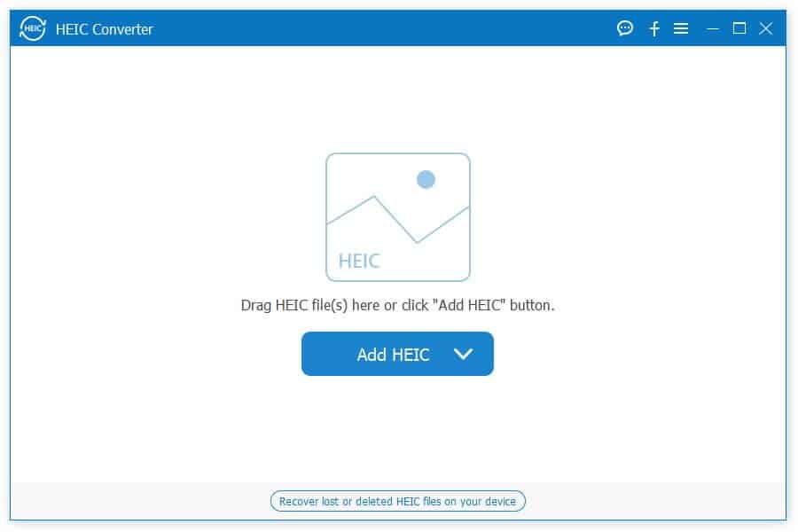Open the Recover lost or deleted HEIC files link
Viewport: 798px width, 532px height.
pyautogui.click(x=397, y=502)
